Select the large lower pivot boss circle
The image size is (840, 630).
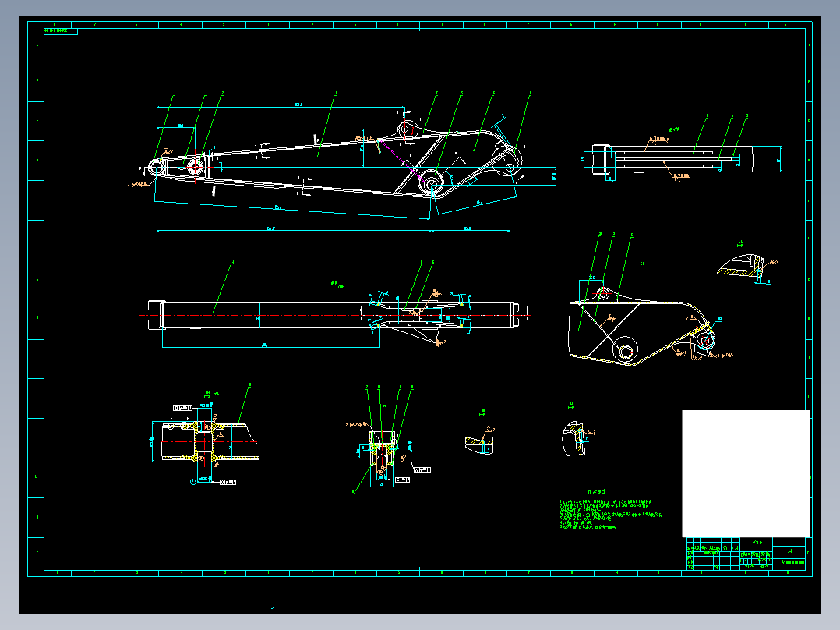(431, 184)
